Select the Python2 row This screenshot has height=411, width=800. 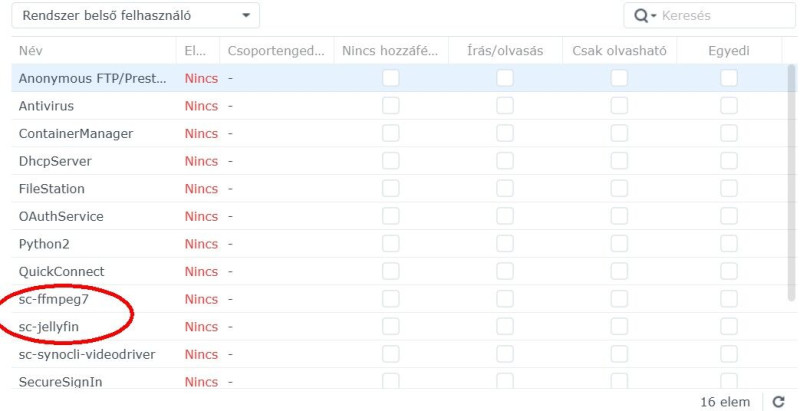click(x=44, y=244)
